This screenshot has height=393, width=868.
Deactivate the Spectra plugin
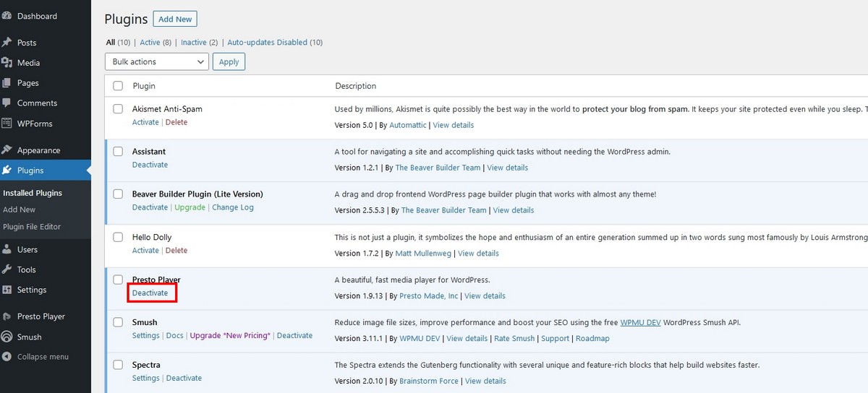(184, 378)
